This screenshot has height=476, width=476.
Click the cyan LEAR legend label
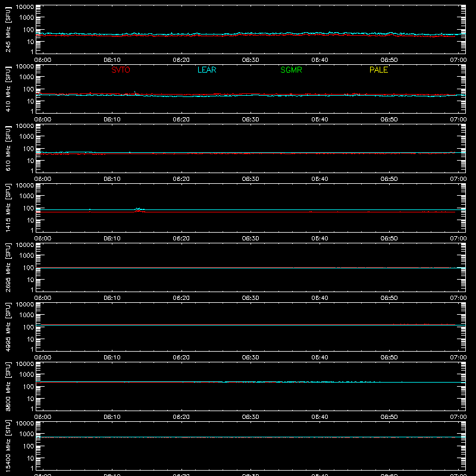click(x=206, y=70)
